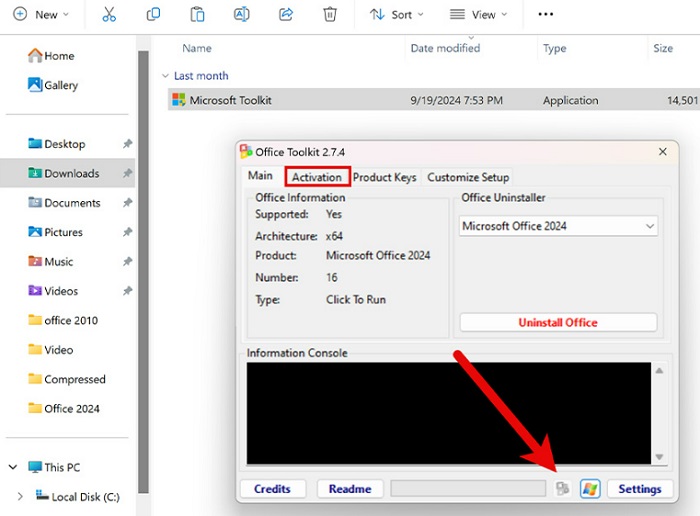Image resolution: width=700 pixels, height=516 pixels.
Task: Sort by the Date modified column header
Action: [445, 48]
